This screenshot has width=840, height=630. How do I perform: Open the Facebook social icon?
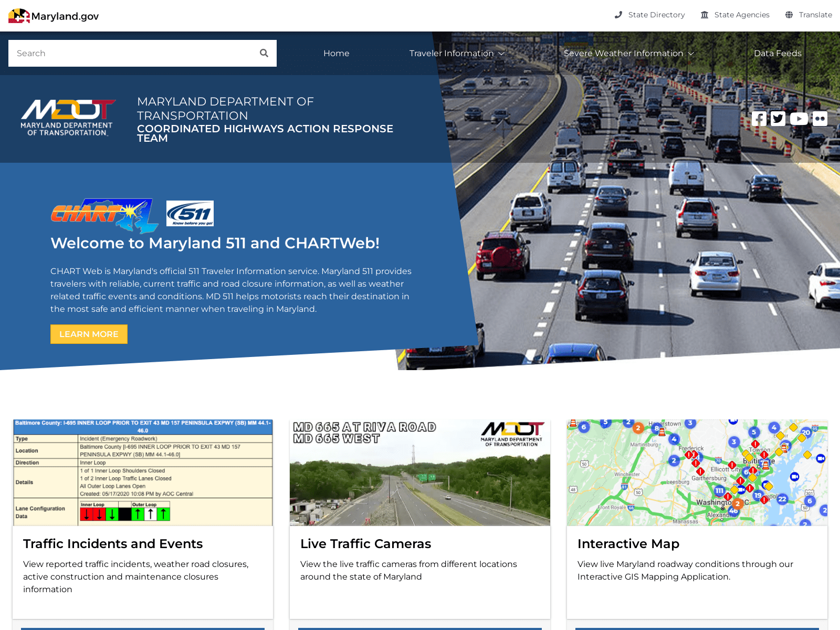point(759,119)
